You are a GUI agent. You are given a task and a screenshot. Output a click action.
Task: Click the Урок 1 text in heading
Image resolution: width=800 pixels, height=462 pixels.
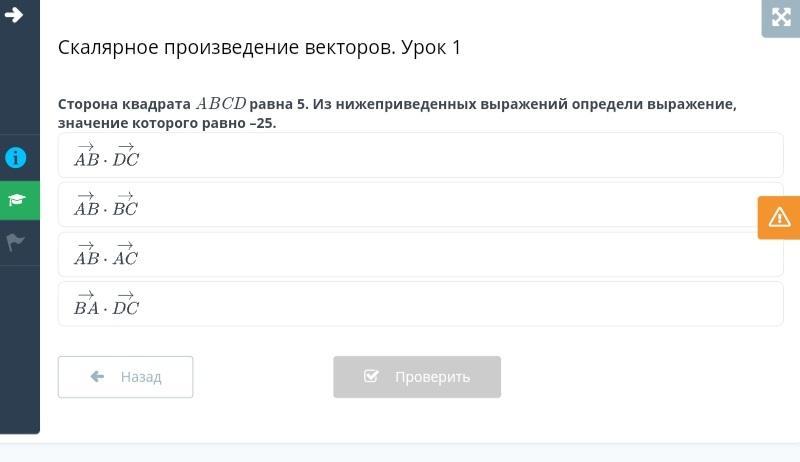coord(431,48)
